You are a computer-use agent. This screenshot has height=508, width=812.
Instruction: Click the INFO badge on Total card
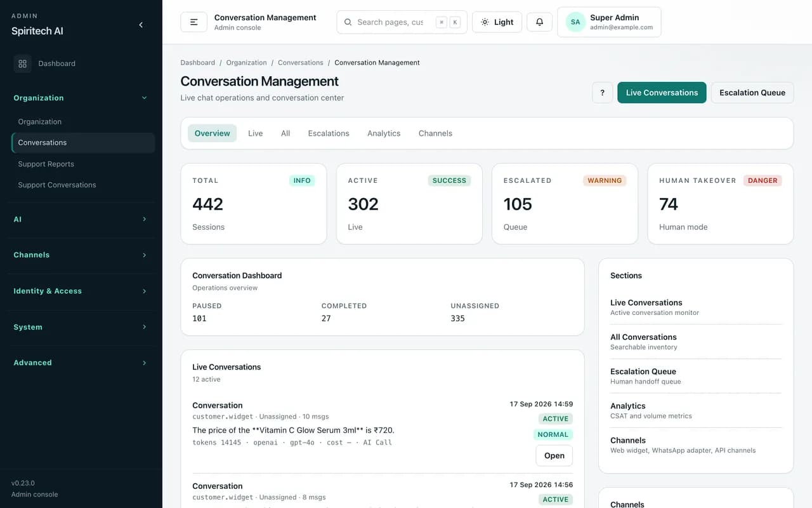click(x=302, y=180)
